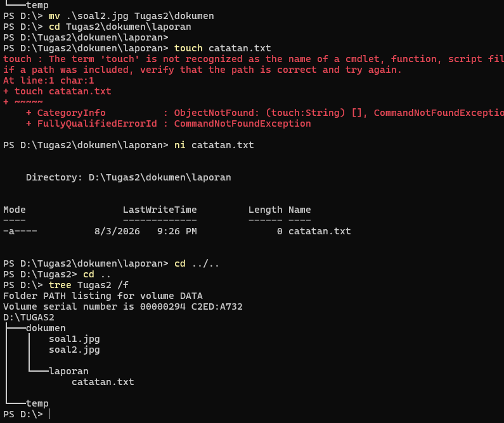Click the Volume serial number line
Image resolution: width=504 pixels, height=423 pixels.
(123, 306)
